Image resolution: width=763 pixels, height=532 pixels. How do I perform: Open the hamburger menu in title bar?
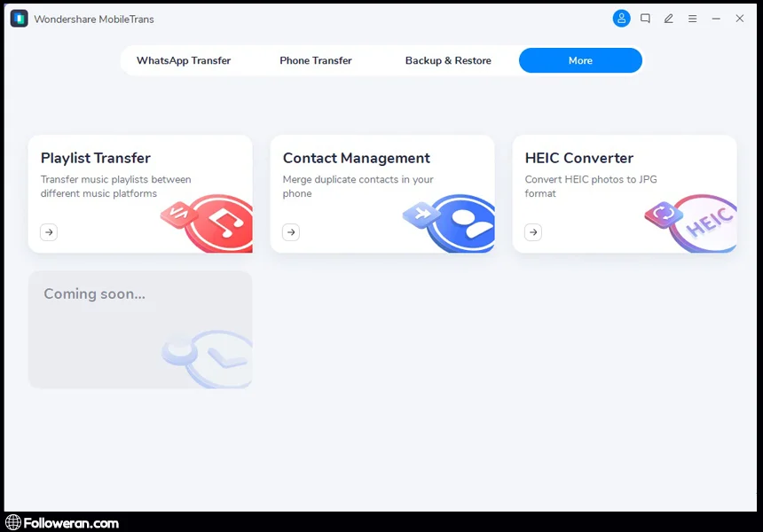coord(693,19)
